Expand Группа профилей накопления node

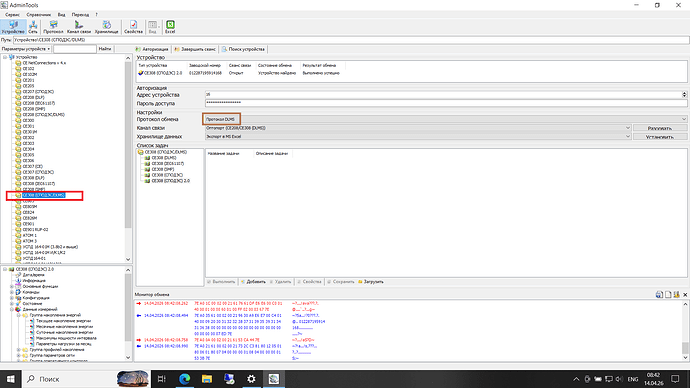18,350
